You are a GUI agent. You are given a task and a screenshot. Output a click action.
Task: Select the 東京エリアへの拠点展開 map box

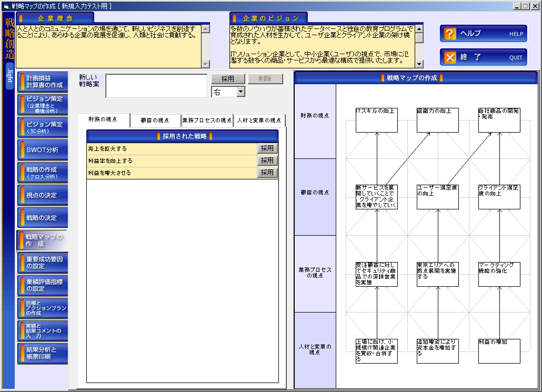tap(438, 275)
